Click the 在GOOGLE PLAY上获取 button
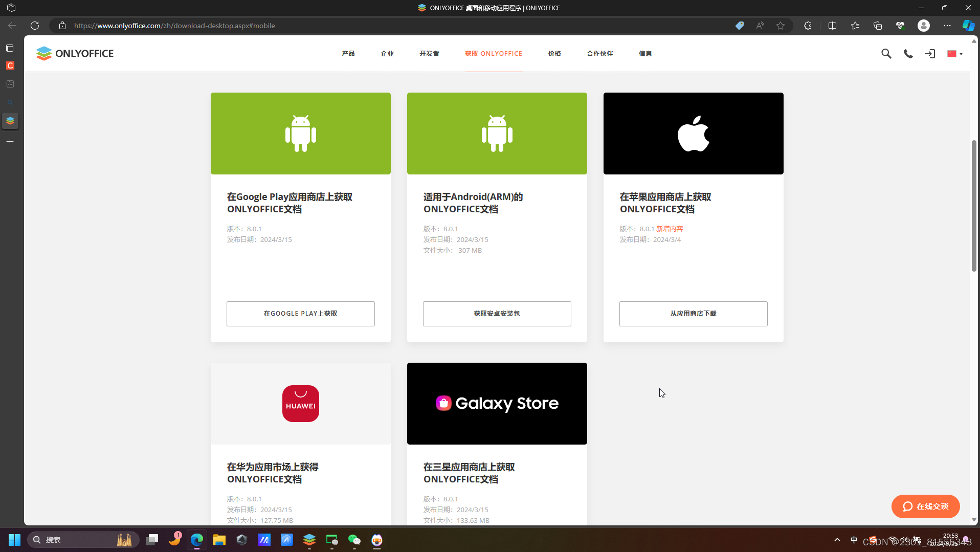Image resolution: width=980 pixels, height=552 pixels. tap(301, 314)
